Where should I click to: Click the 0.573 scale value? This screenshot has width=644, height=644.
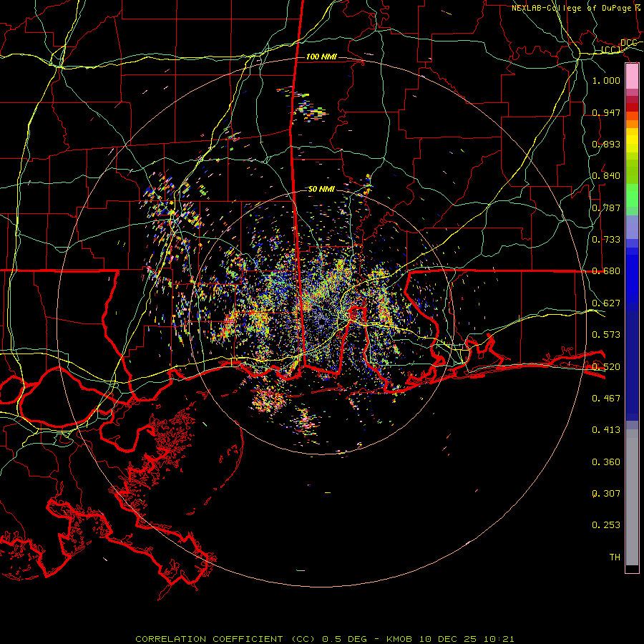tap(606, 335)
